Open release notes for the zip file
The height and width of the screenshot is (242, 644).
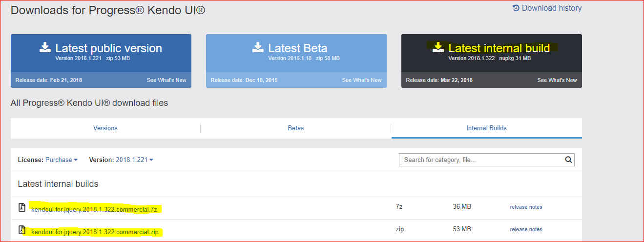526,230
